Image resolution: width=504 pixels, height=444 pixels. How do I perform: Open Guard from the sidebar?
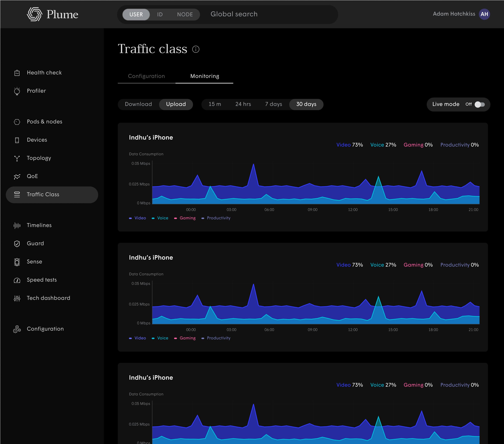35,244
